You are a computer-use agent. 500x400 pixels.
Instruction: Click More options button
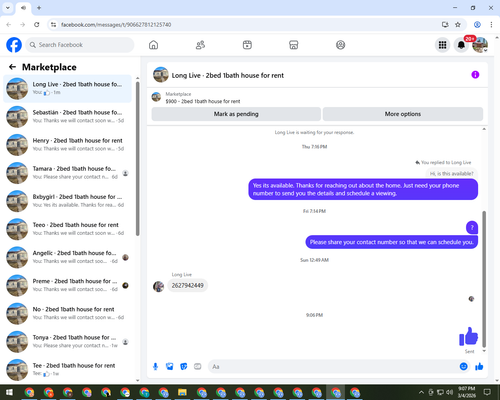pos(403,114)
